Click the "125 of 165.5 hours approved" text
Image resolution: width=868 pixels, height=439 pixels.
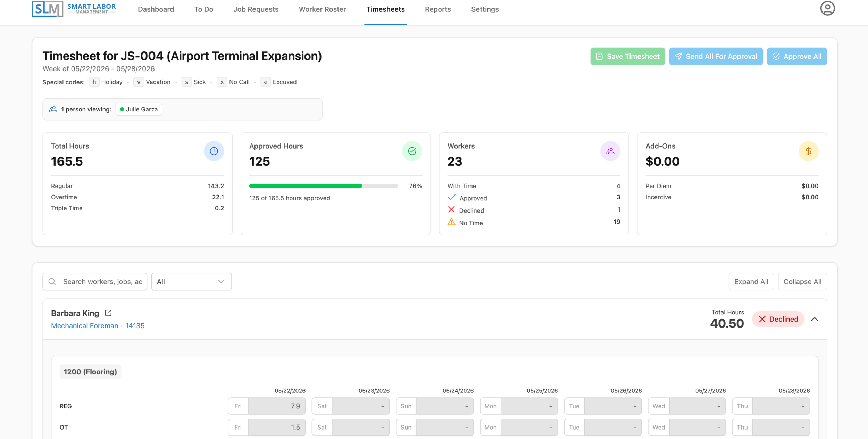(290, 198)
